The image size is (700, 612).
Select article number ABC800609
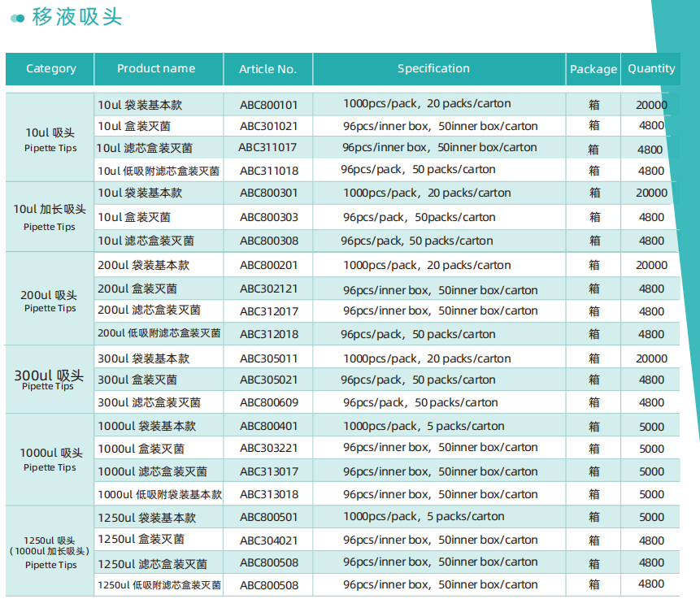[x=268, y=402]
